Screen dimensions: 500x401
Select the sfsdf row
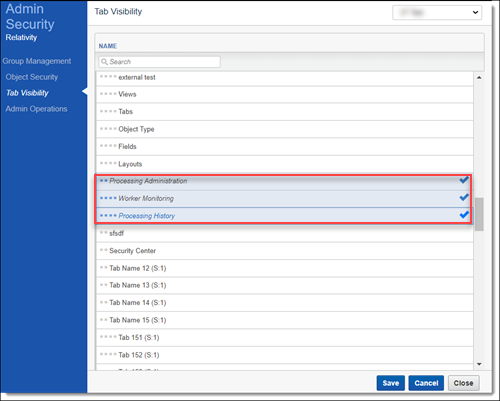[285, 233]
